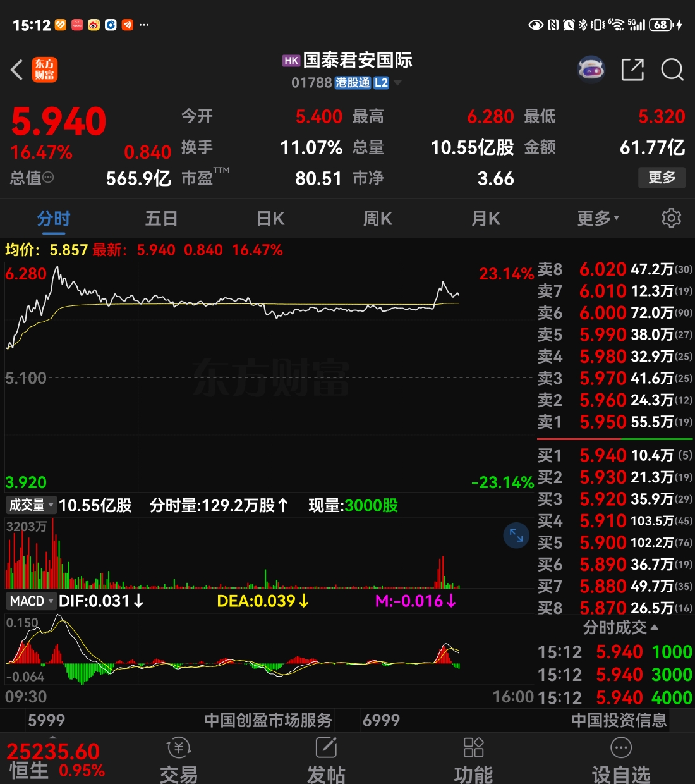This screenshot has height=784, width=695.
Task: Select 买8 order at 5.870
Action: [615, 608]
